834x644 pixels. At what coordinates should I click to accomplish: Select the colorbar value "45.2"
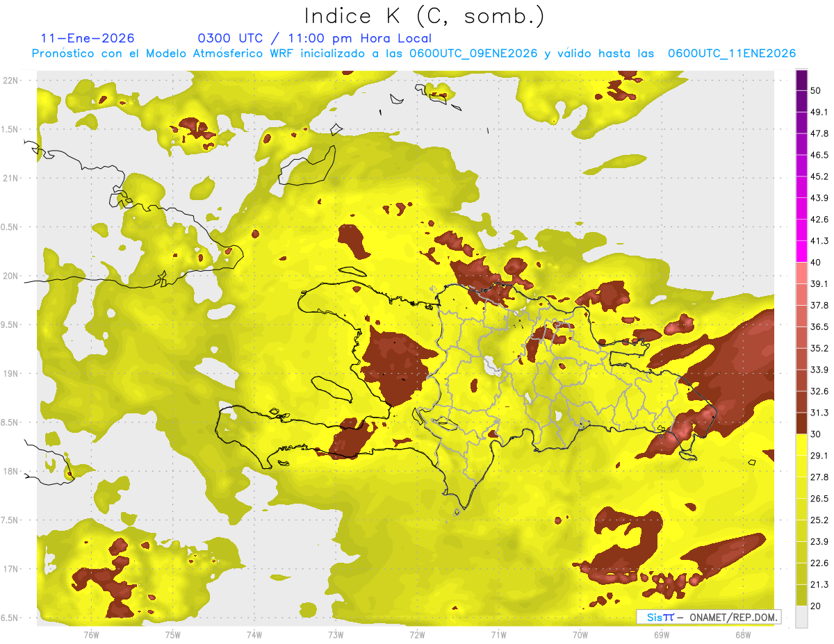tap(819, 176)
